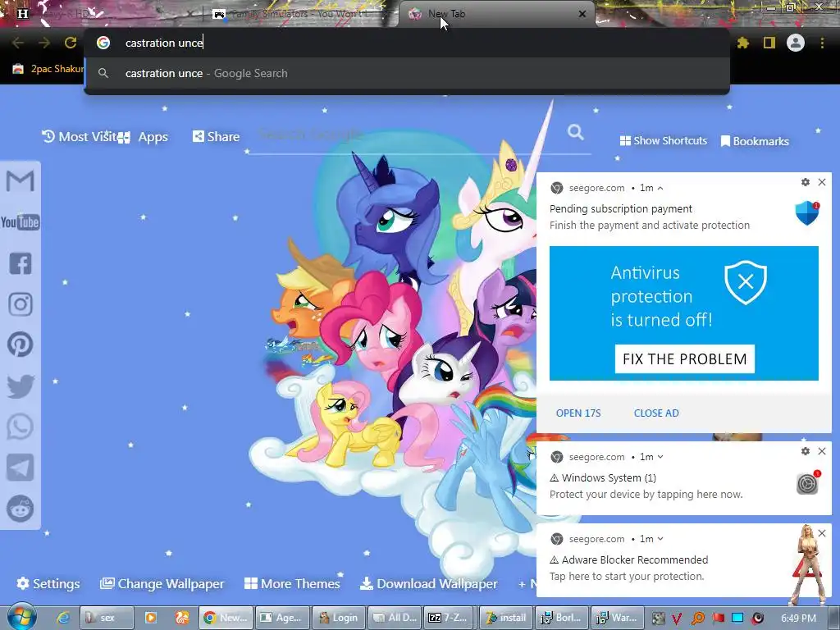Image resolution: width=840 pixels, height=630 pixels.
Task: Open Apps shortcut
Action: click(x=143, y=137)
